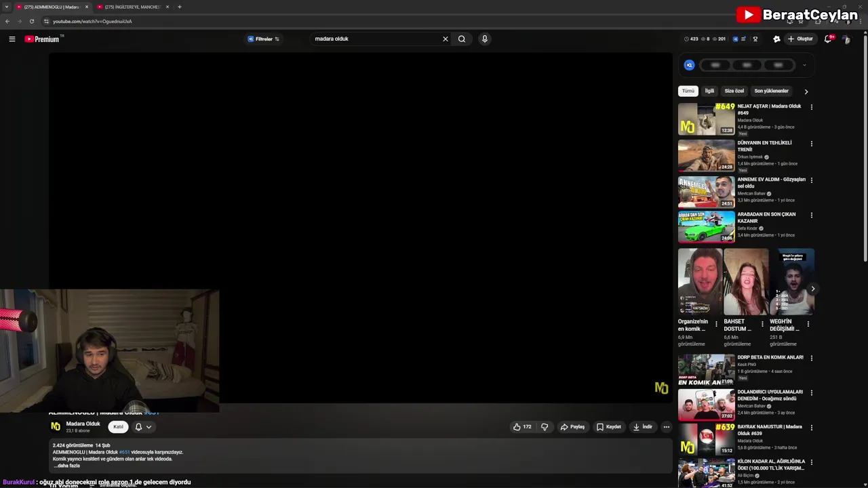The width and height of the screenshot is (868, 488).
Task: Open the WEGH'İN DEĞİŞİMİ short
Action: click(792, 281)
